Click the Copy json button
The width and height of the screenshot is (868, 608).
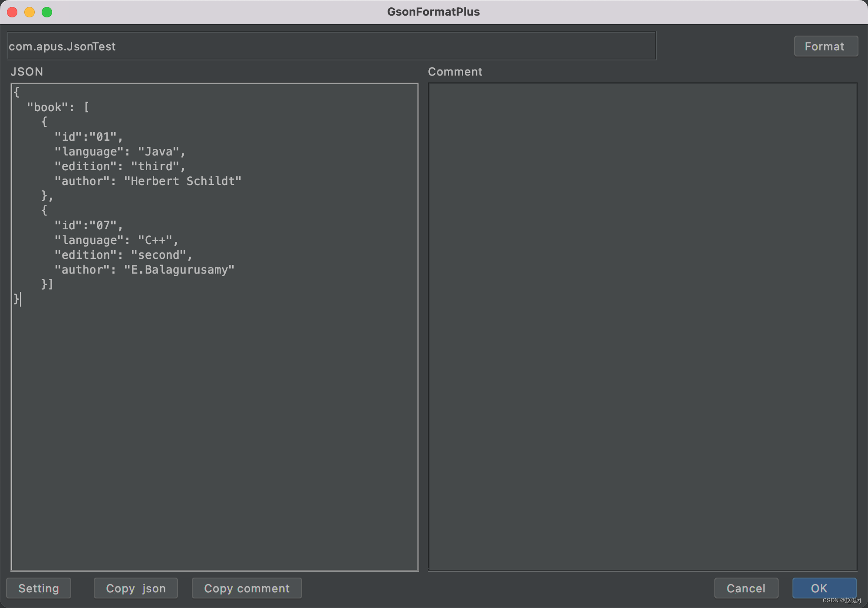click(x=136, y=588)
